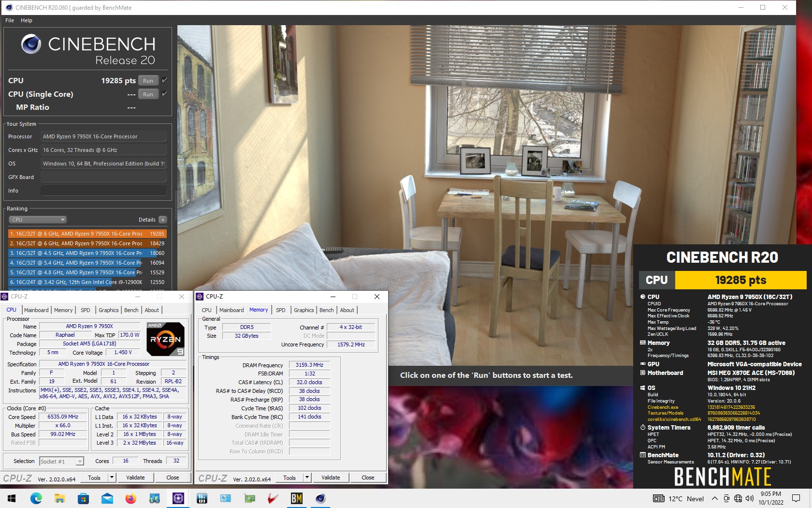Open the Ranking CPU dropdown
The width and height of the screenshot is (812, 508).
[x=37, y=220]
